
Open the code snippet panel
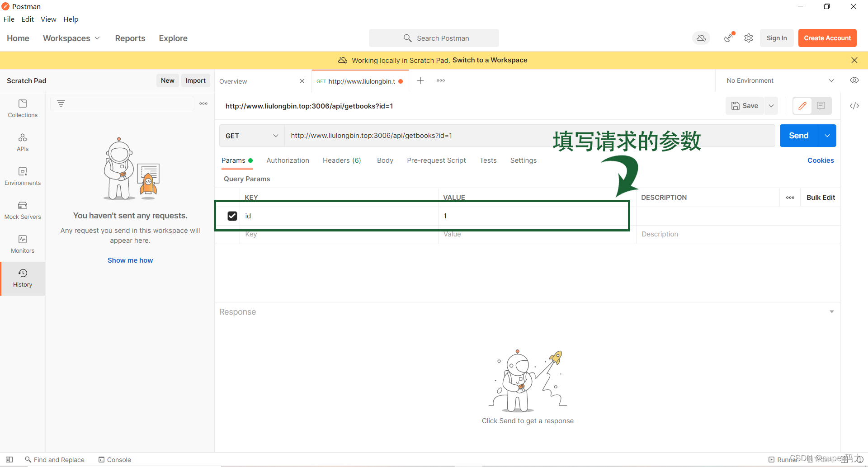point(854,106)
